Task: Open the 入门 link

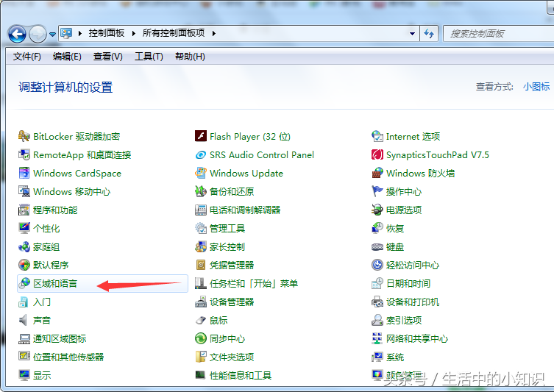Action: click(42, 302)
